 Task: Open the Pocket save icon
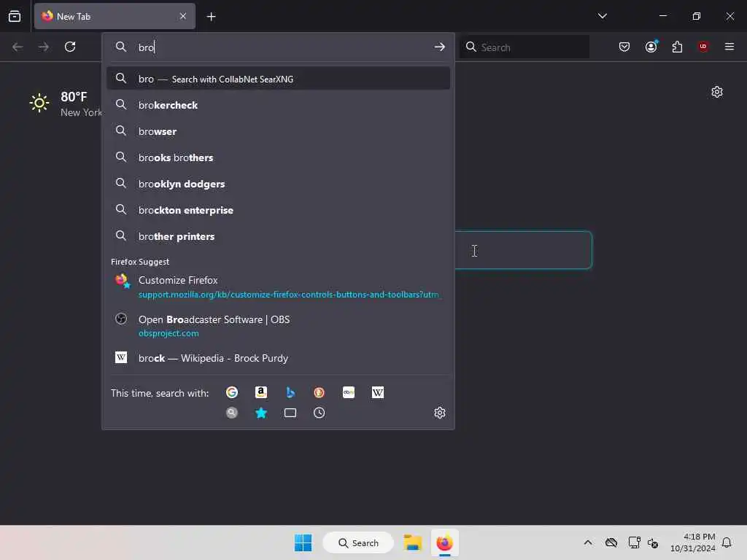click(x=624, y=47)
